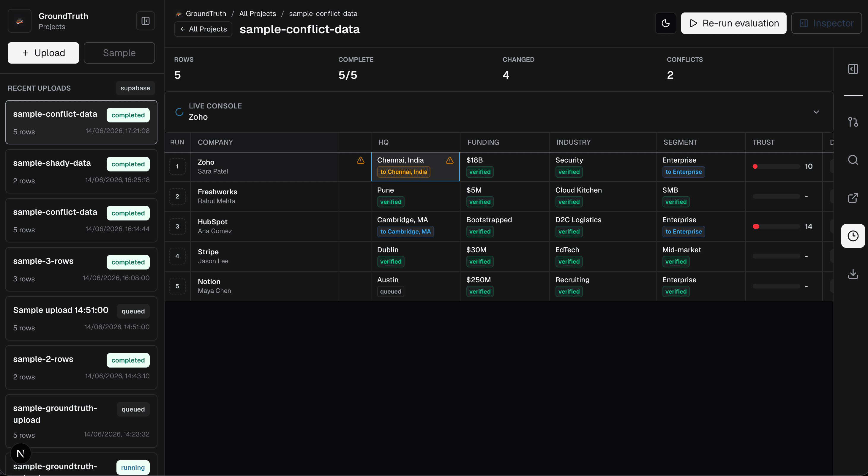This screenshot has width=868, height=476.
Task: Toggle dark mode moon icon
Action: (x=665, y=23)
